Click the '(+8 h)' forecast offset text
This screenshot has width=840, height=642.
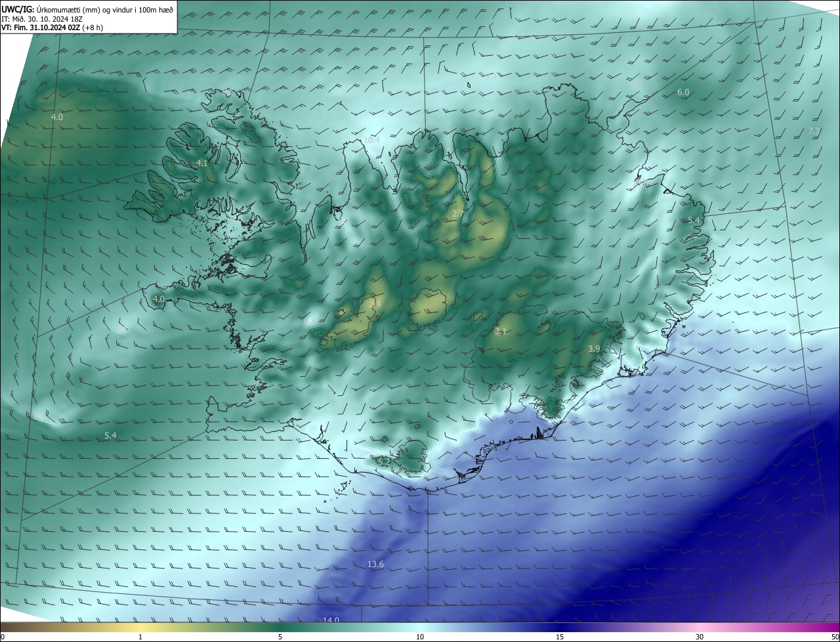point(93,28)
